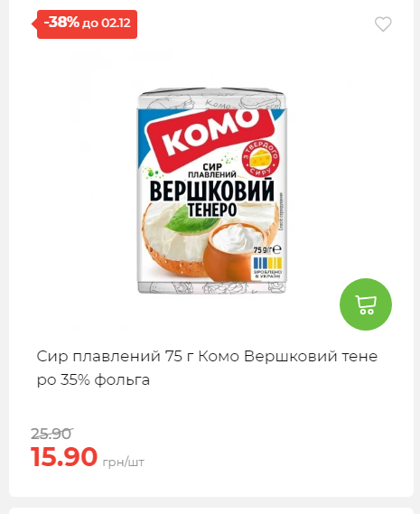The image size is (420, 514).
Task: Click the current price 15.90
Action: (64, 456)
